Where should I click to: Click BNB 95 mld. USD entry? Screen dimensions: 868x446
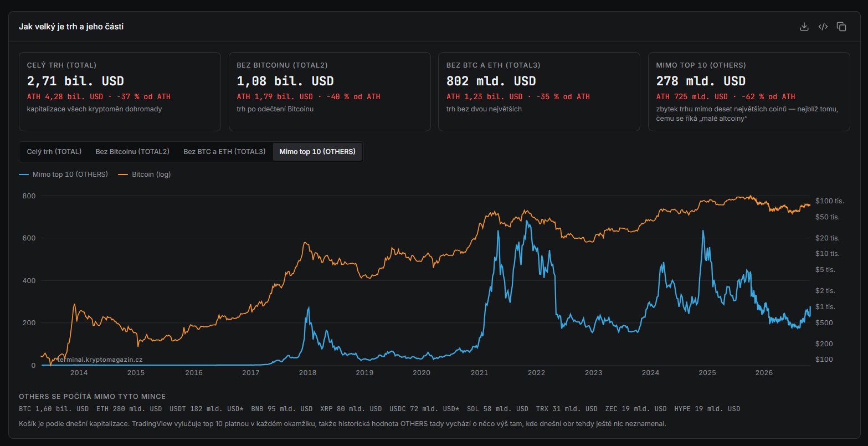[x=282, y=409]
